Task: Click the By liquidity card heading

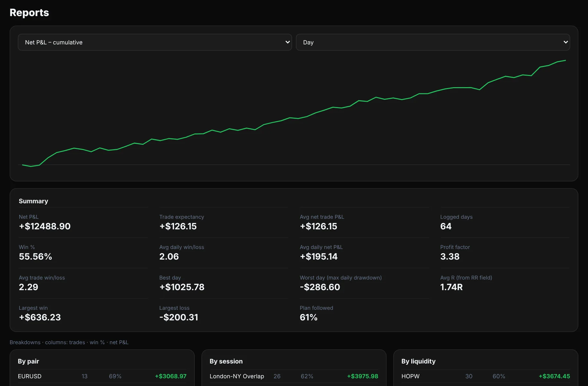Action: [418, 361]
